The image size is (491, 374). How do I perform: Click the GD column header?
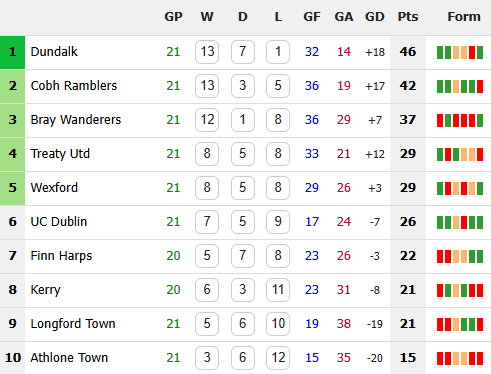[375, 17]
